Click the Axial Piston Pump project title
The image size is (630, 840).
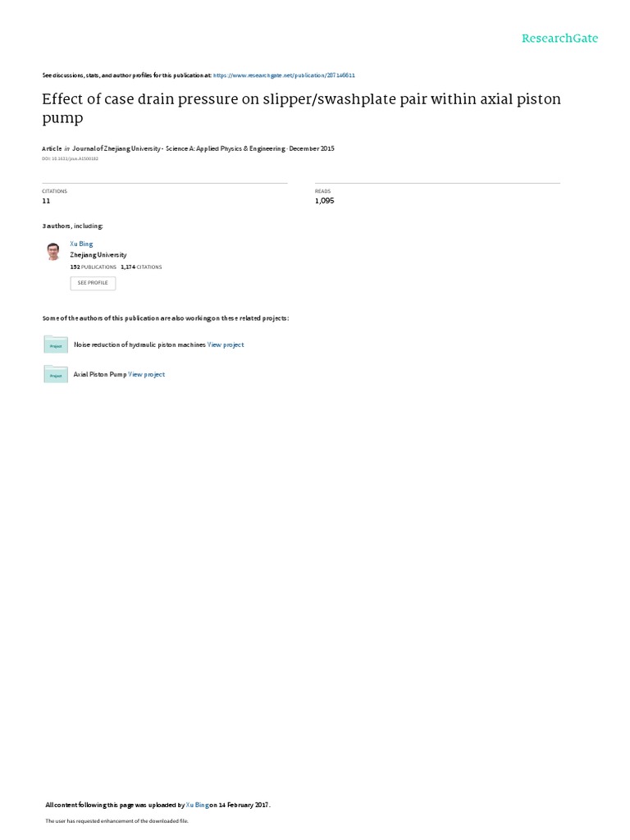100,374
